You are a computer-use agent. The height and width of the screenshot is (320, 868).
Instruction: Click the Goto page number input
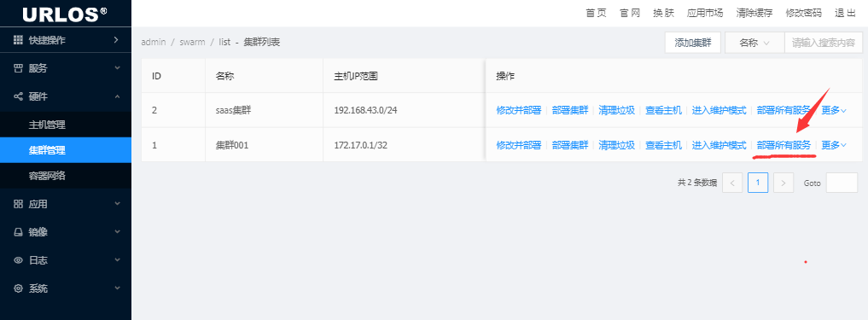click(842, 183)
